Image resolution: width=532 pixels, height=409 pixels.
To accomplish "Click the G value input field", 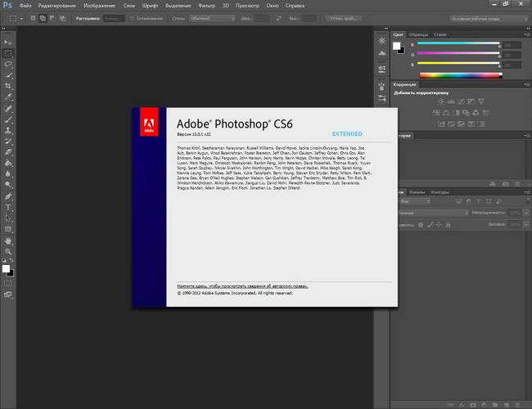I will coord(512,55).
